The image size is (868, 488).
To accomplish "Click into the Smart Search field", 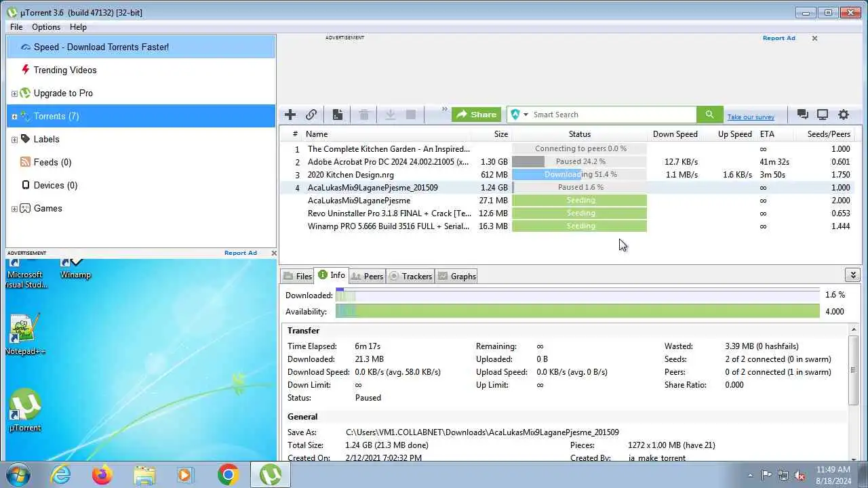I will (612, 115).
